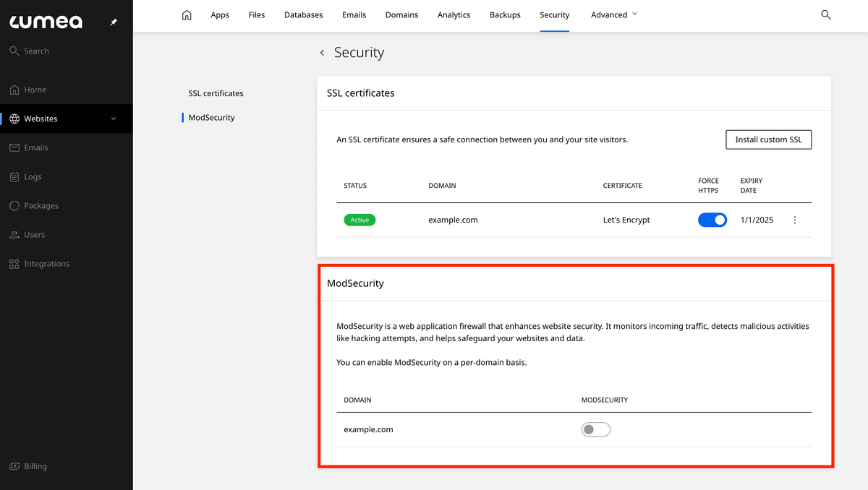Click the EXPIRY DATE column header
868x490 pixels.
coord(752,186)
